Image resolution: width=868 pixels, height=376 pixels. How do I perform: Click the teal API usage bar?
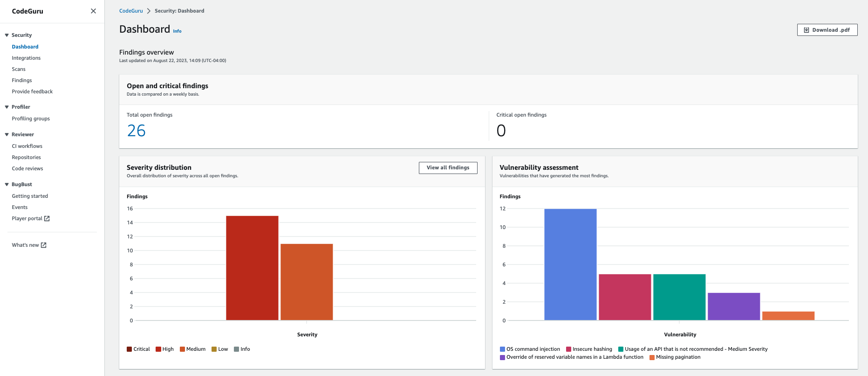(x=679, y=297)
